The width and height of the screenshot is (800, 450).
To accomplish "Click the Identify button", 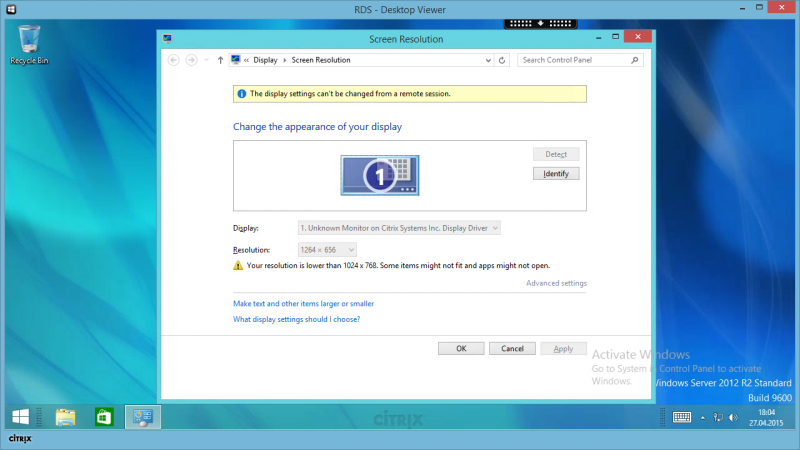I will click(x=556, y=173).
